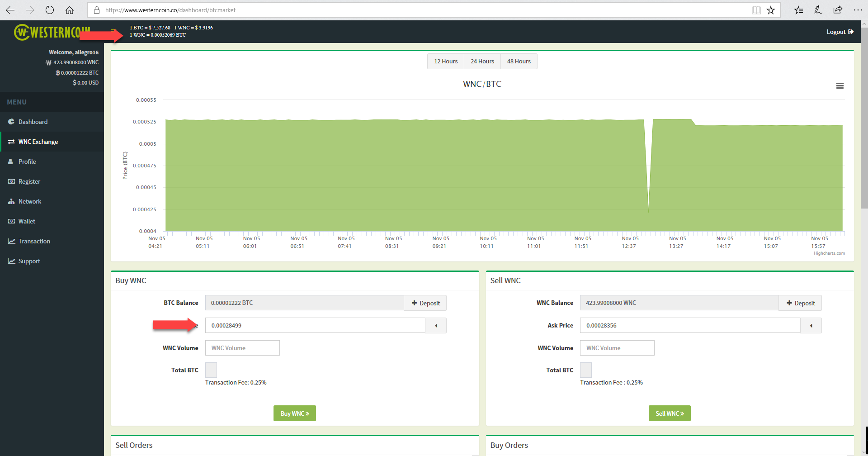Click the Highcharts.com credit link
This screenshot has height=456, width=868.
(829, 253)
